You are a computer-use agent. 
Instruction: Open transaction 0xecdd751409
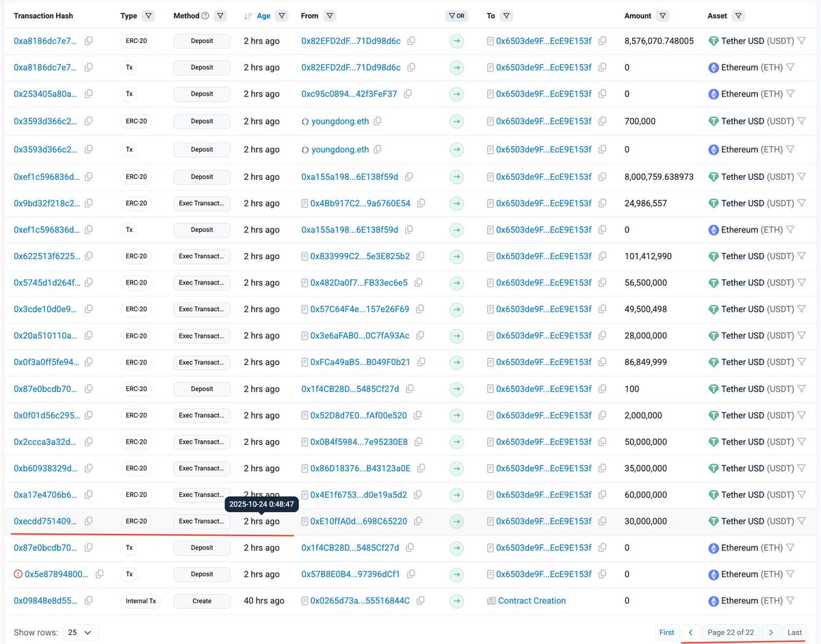[45, 521]
